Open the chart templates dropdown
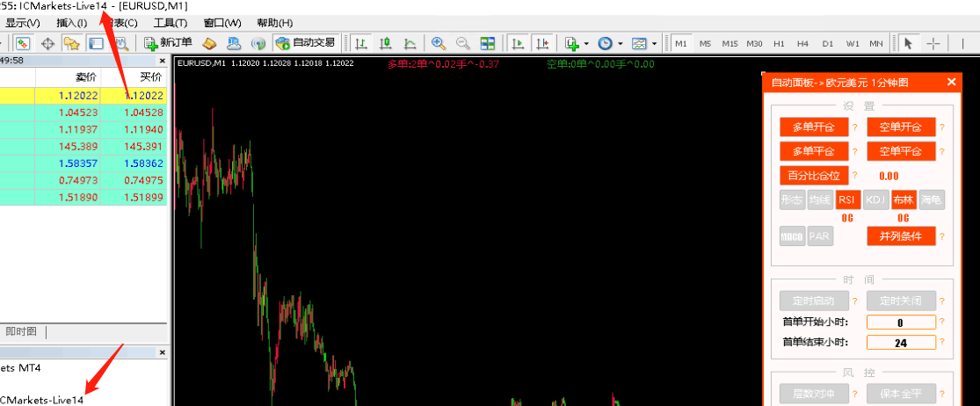980x406 pixels. click(655, 43)
